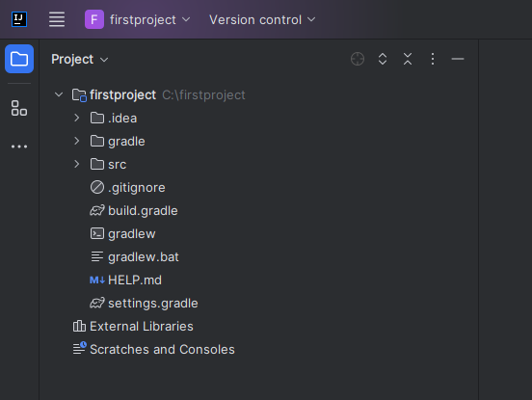
Task: Open the firstproject project dropdown
Action: click(138, 19)
